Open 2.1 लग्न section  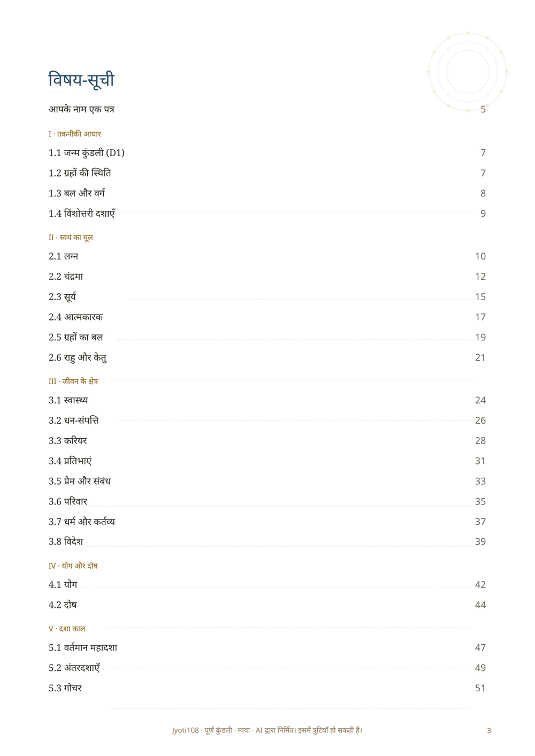pyautogui.click(x=267, y=256)
